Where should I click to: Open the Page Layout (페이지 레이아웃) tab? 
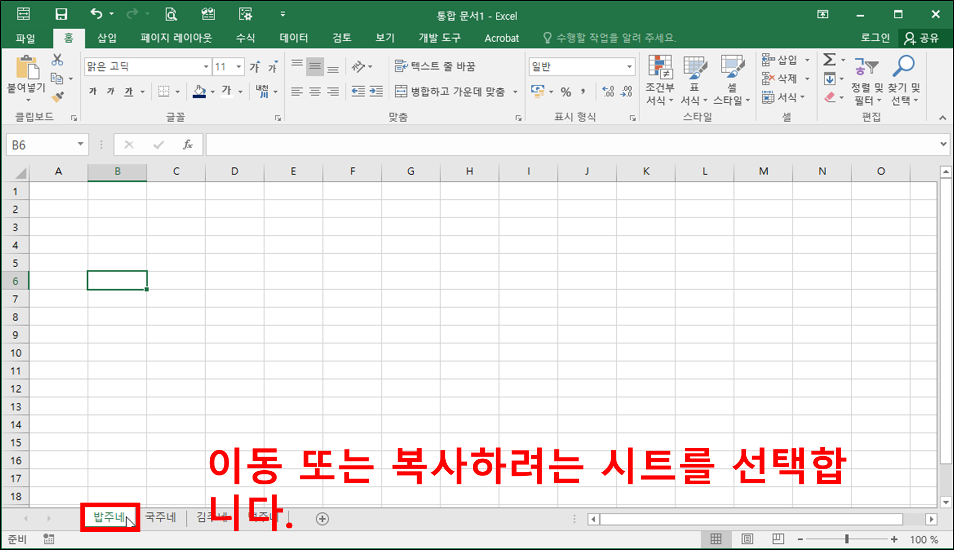click(x=176, y=38)
